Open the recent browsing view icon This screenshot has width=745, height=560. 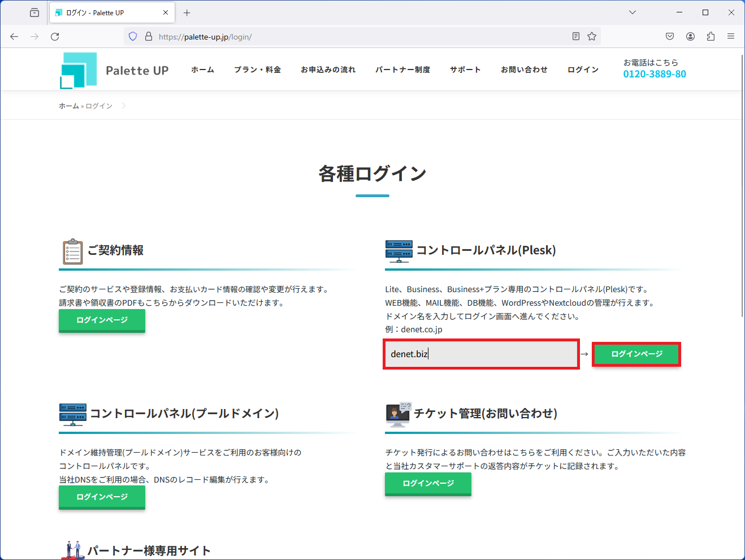(x=34, y=12)
